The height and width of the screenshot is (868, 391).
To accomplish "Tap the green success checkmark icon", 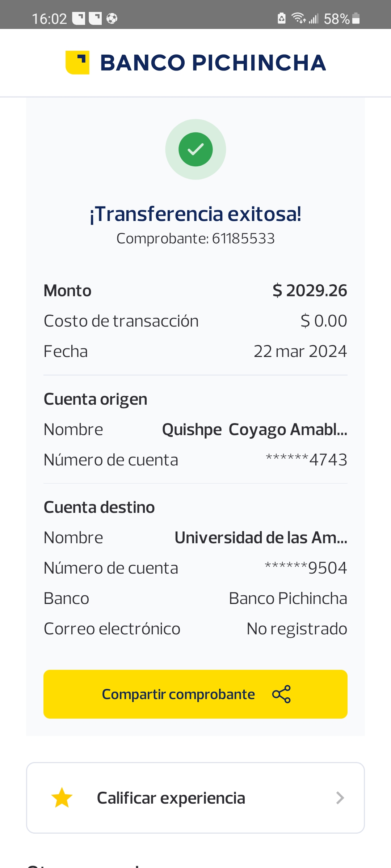I will 195,149.
